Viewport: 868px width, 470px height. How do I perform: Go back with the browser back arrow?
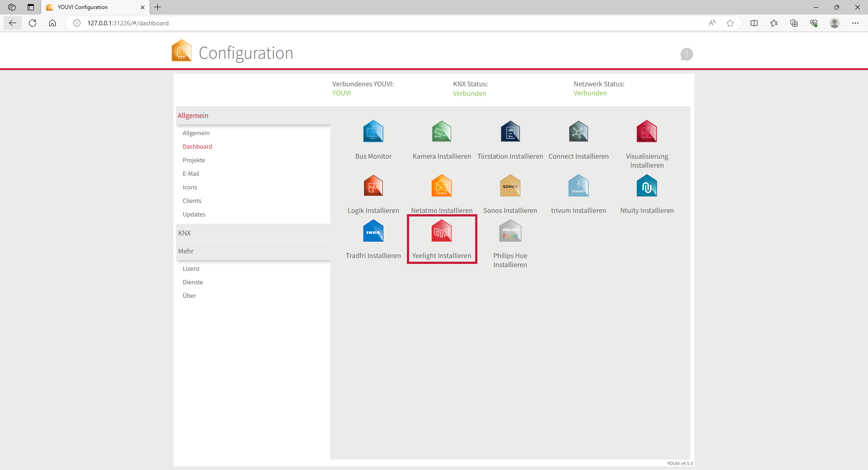tap(13, 23)
